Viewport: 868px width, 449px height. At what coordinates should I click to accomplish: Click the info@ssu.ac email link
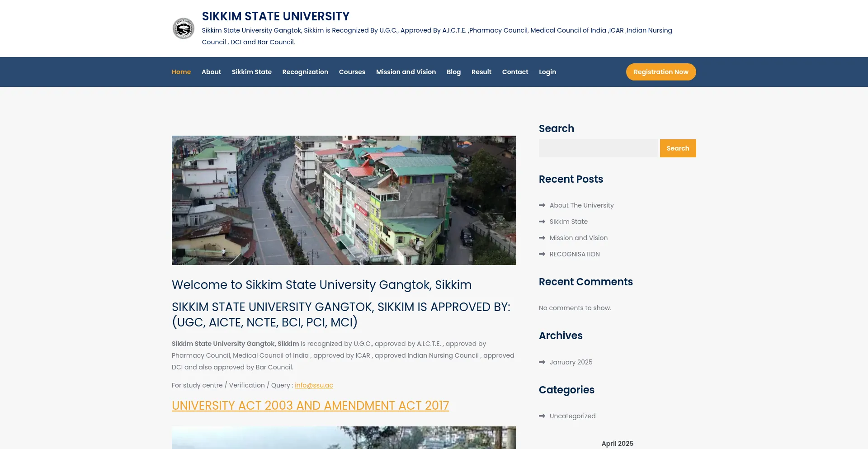[x=314, y=385]
